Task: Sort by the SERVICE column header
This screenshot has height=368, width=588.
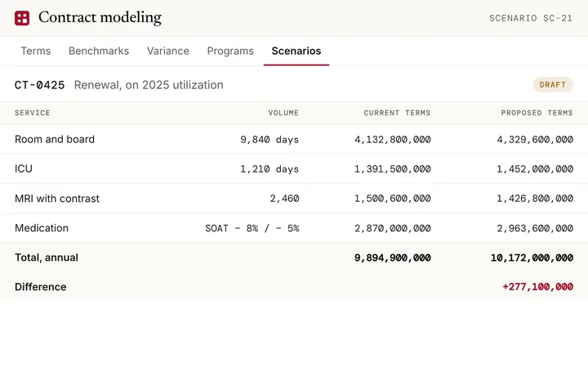Action: tap(32, 113)
